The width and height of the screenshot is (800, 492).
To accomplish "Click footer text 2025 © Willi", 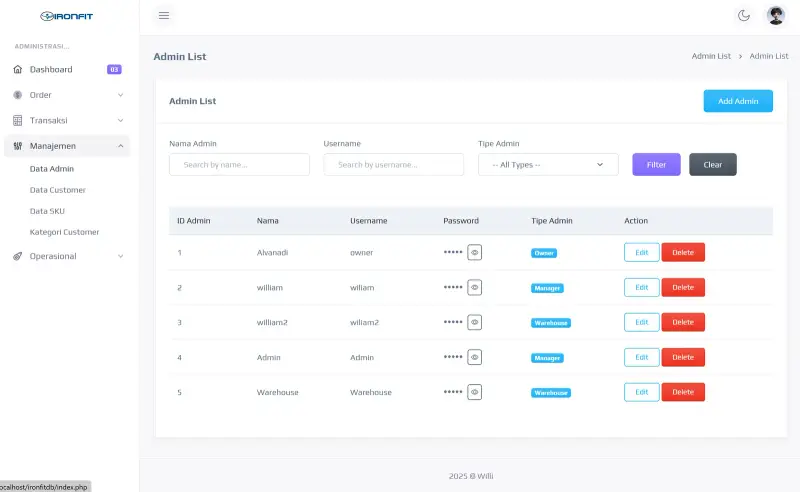I will [471, 476].
